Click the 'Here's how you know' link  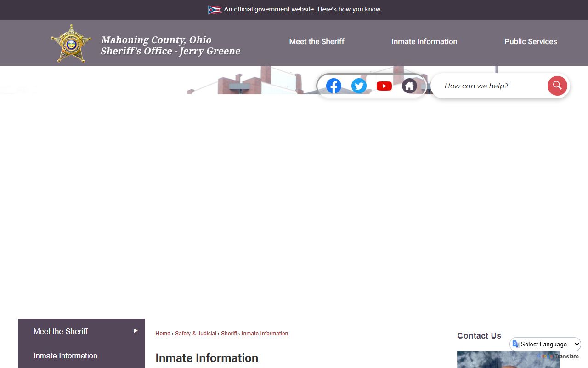tap(349, 9)
